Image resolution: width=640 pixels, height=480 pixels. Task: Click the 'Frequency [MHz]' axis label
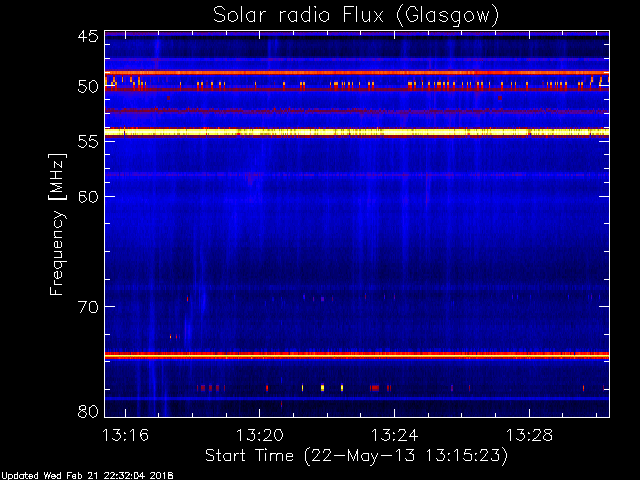pyautogui.click(x=58, y=224)
